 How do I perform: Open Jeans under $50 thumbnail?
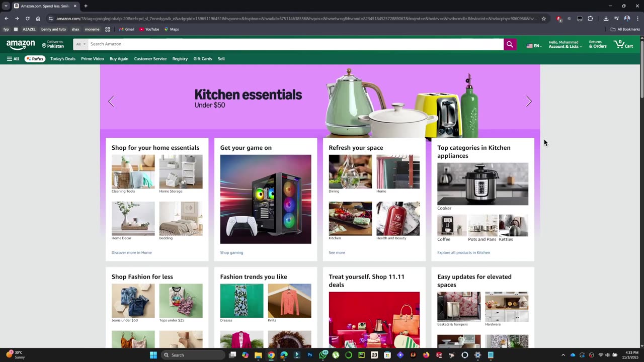pyautogui.click(x=133, y=301)
